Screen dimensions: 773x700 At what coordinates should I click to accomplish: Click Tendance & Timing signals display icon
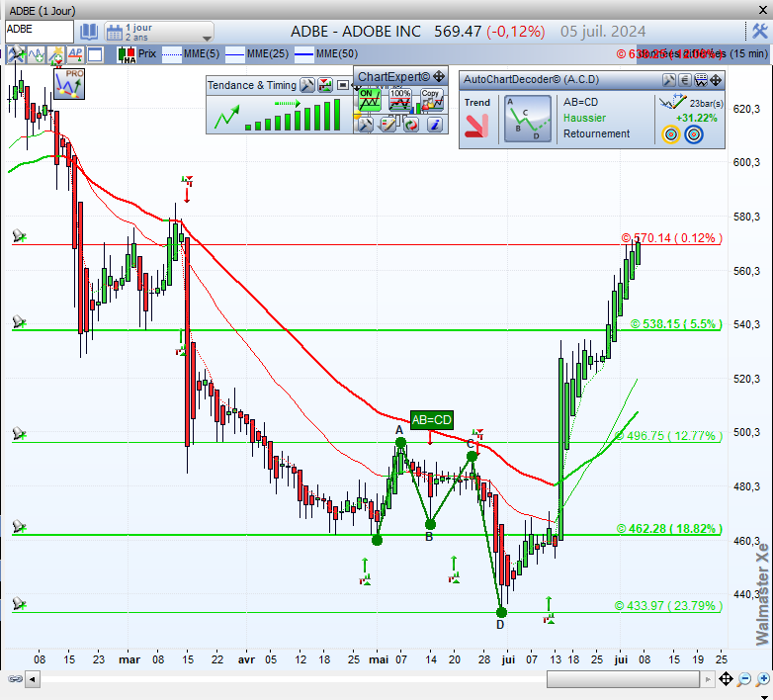pyautogui.click(x=325, y=85)
